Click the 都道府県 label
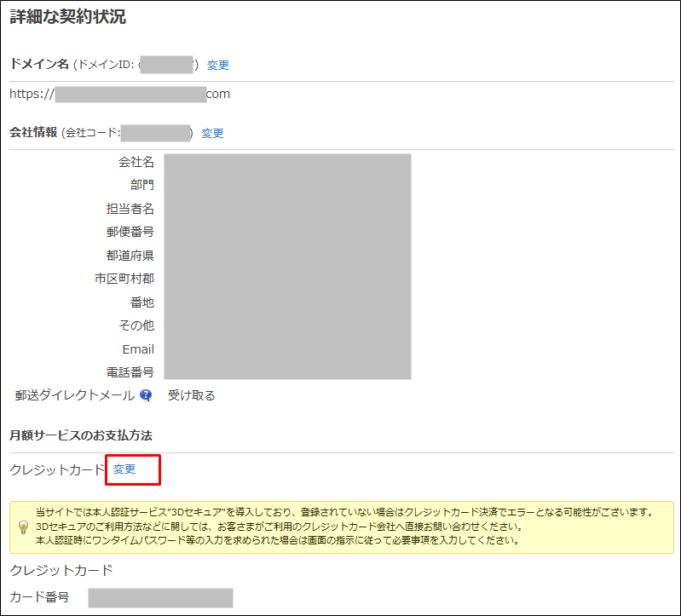Image resolution: width=681 pixels, height=616 pixels. [130, 256]
